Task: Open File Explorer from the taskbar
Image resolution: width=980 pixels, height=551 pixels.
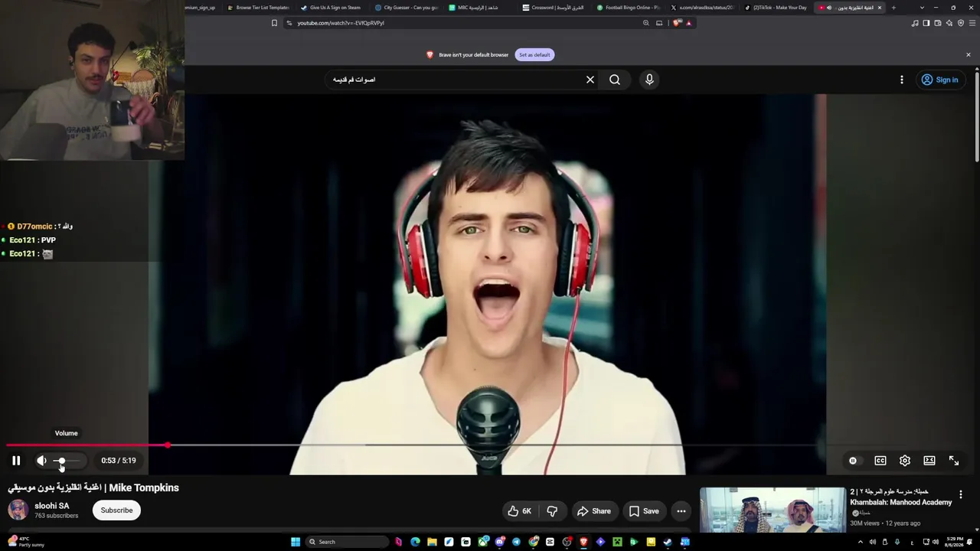Action: pyautogui.click(x=432, y=542)
